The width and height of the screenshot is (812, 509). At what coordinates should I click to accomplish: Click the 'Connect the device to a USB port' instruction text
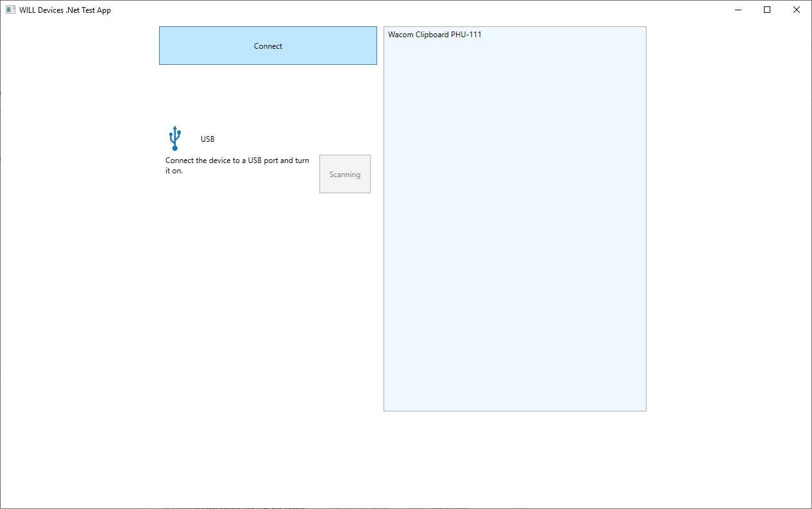click(x=237, y=166)
